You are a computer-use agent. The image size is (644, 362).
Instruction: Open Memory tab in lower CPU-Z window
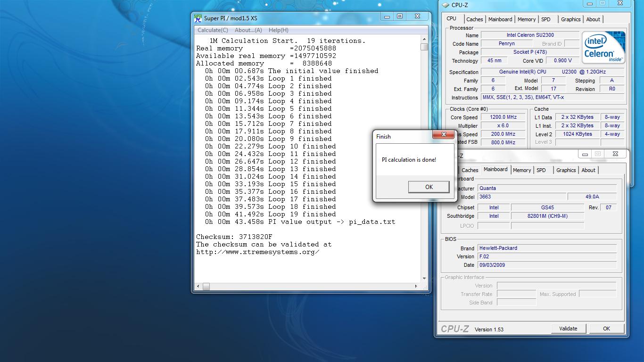pyautogui.click(x=522, y=170)
